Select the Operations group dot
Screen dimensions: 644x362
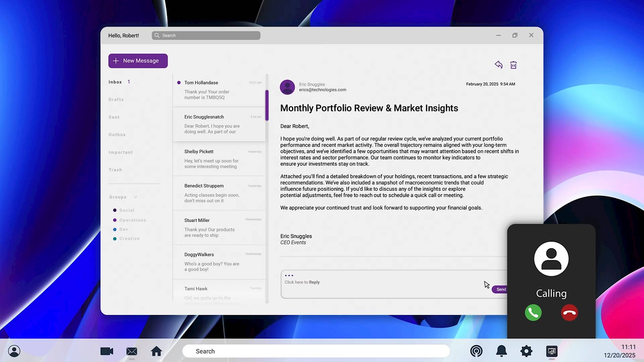115,220
